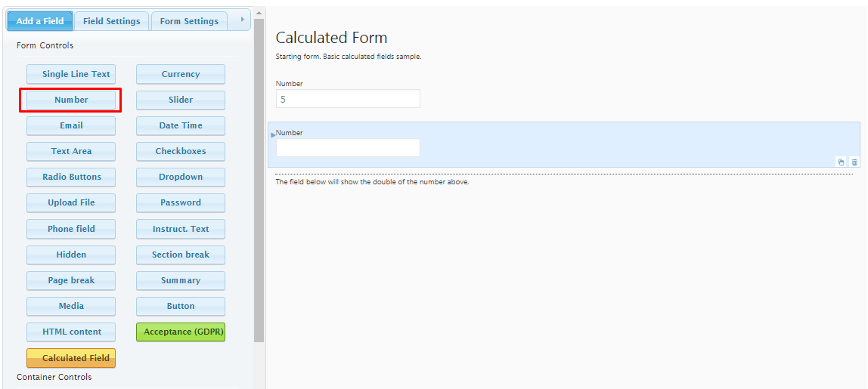Add an HTML content field
This screenshot has height=389, width=868.
(x=71, y=332)
